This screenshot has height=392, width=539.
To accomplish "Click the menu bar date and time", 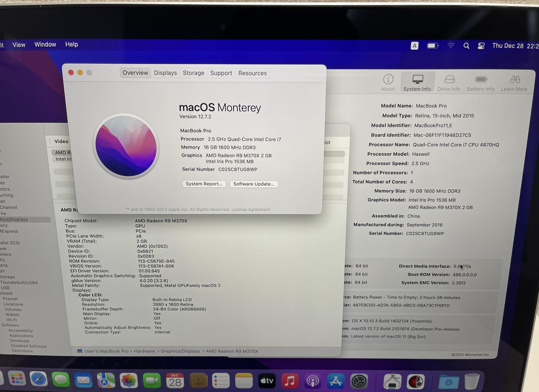I will point(515,46).
